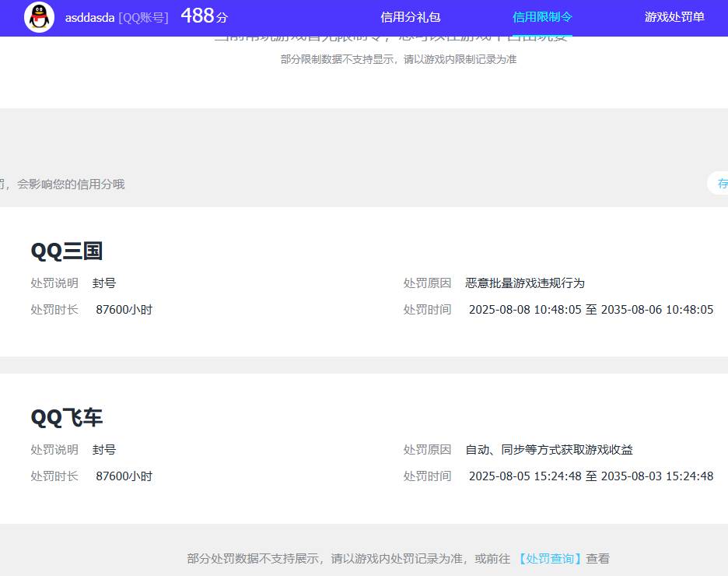Open the 【处罚查询】 link
The image size is (728, 576).
tap(549, 558)
